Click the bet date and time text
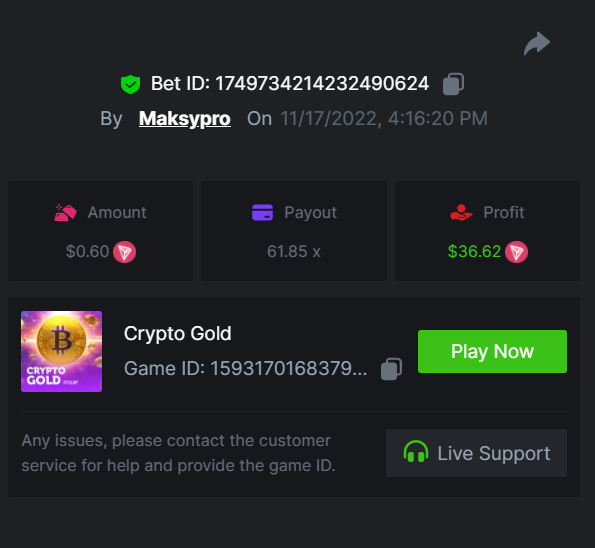Screen dimensions: 595x548 [x=384, y=119]
